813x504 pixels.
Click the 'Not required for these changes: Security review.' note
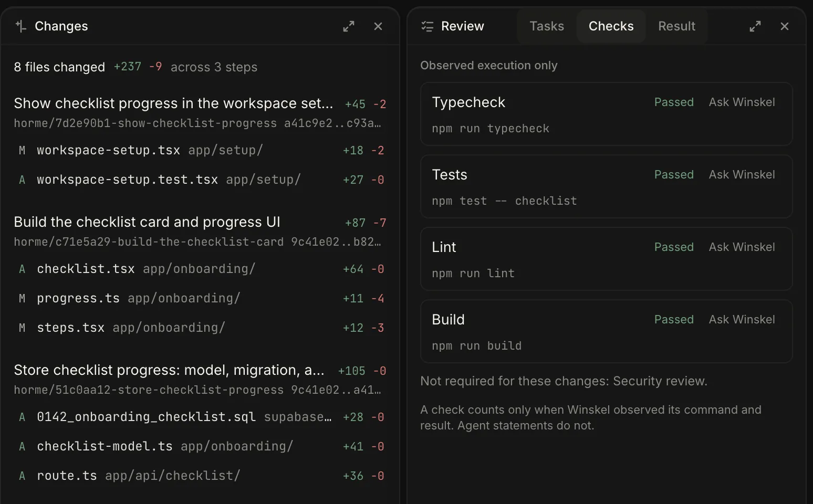click(x=564, y=381)
